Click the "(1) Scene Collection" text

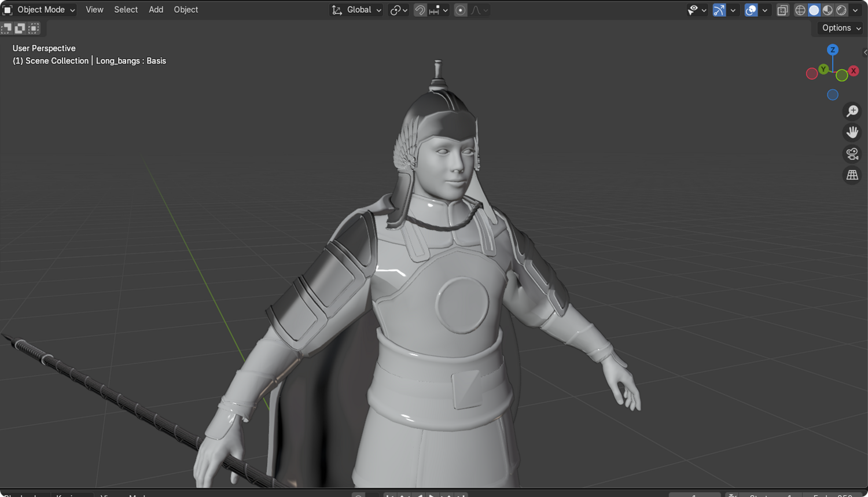click(50, 61)
